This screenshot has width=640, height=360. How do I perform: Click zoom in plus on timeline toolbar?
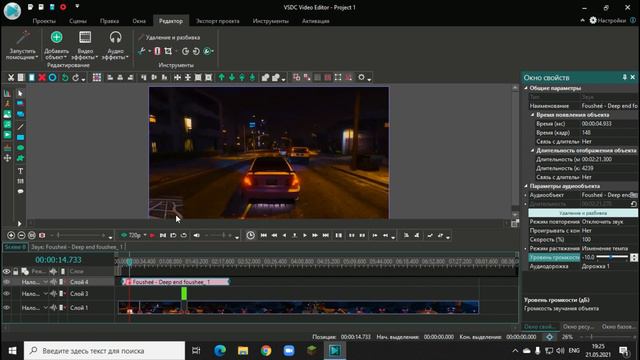pyautogui.click(x=11, y=236)
